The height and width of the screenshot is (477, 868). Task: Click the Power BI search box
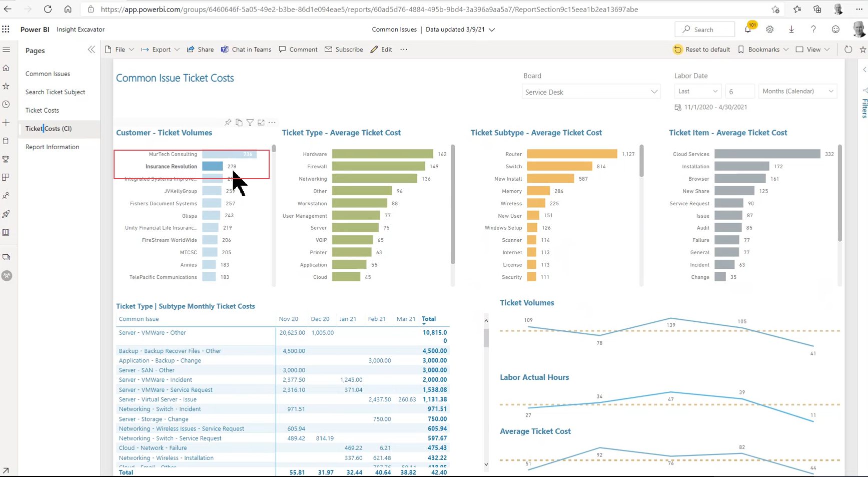click(x=705, y=30)
